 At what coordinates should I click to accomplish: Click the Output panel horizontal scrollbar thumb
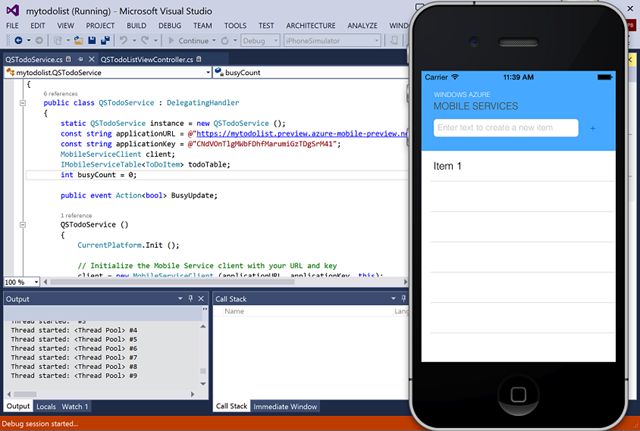[25, 394]
